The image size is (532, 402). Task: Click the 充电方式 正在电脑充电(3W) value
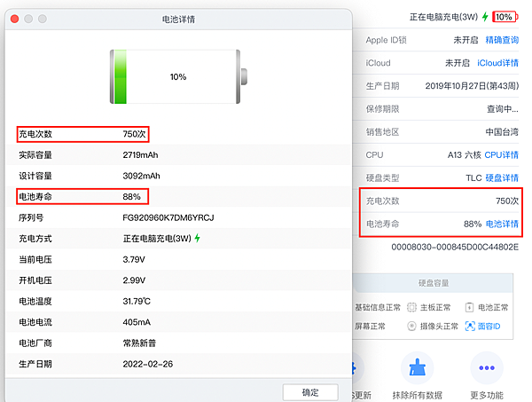[x=157, y=239]
